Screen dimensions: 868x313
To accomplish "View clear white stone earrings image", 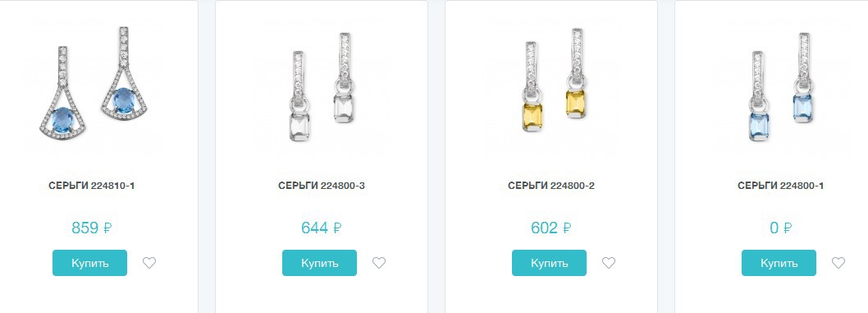I will pyautogui.click(x=322, y=88).
